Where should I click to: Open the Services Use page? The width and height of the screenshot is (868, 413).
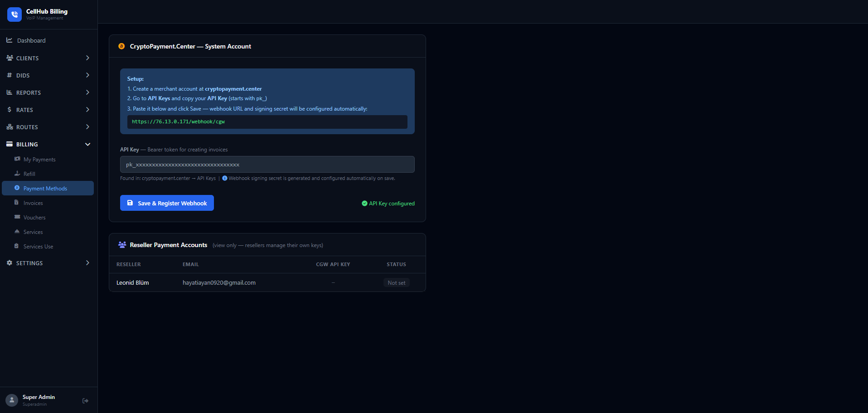(x=48, y=246)
